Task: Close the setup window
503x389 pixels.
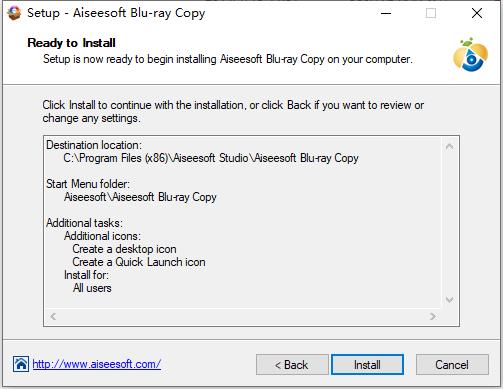Action: point(477,13)
